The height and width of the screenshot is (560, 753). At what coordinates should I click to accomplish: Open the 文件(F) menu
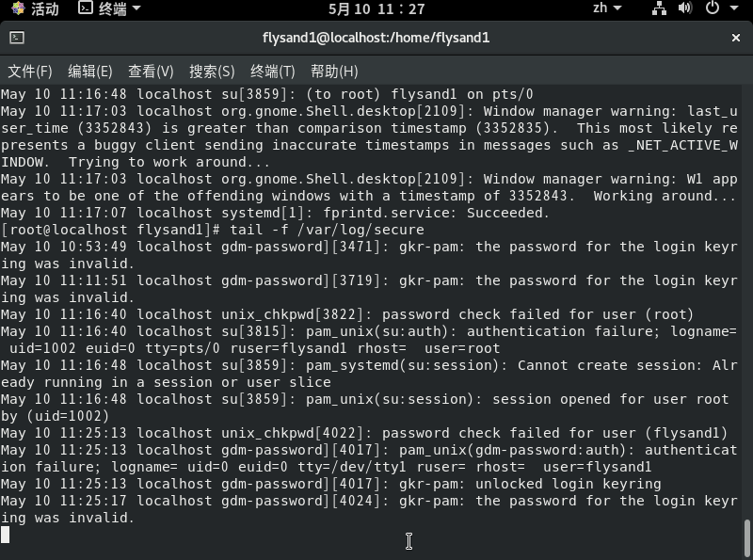30,72
